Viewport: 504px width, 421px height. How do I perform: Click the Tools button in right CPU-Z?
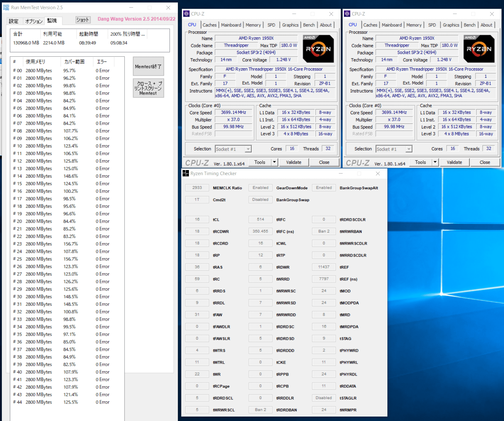click(420, 162)
